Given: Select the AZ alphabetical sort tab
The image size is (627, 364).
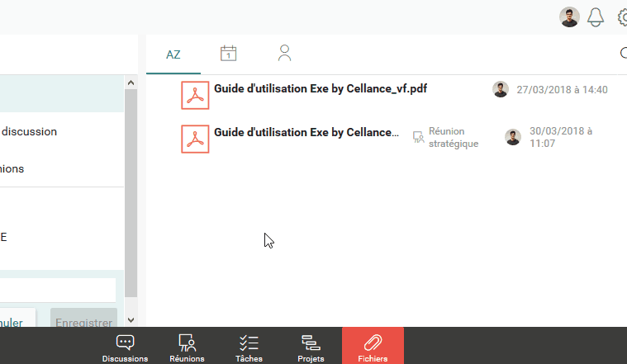Looking at the screenshot, I should [x=173, y=54].
